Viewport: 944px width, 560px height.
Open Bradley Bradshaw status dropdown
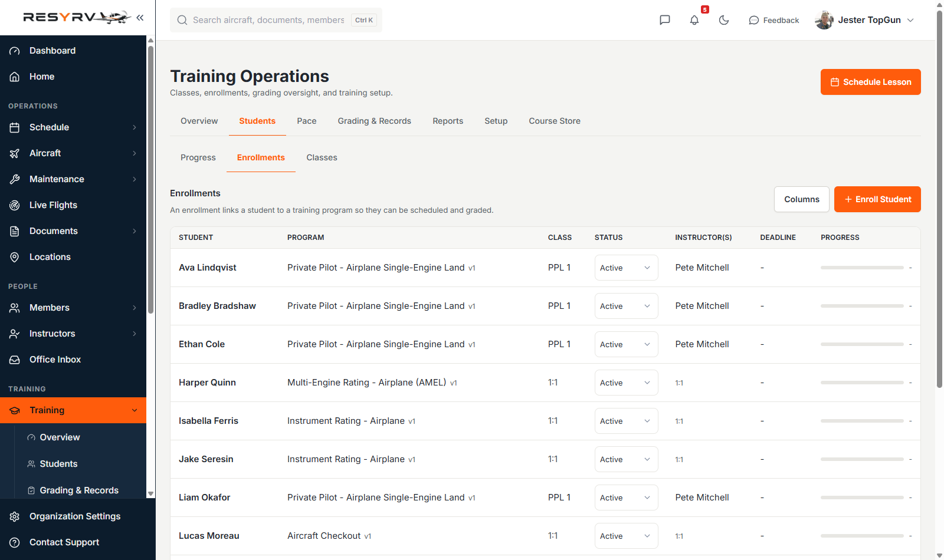point(626,306)
